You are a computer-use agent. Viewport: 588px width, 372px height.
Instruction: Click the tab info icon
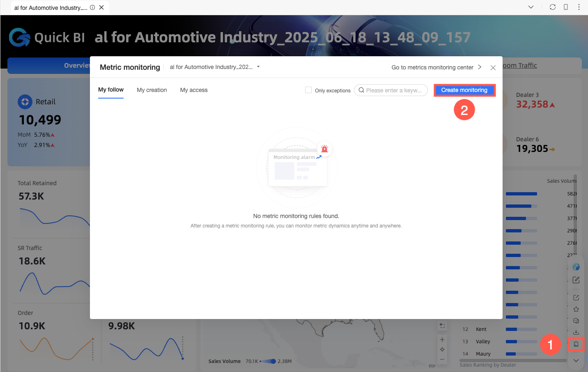tap(92, 7)
